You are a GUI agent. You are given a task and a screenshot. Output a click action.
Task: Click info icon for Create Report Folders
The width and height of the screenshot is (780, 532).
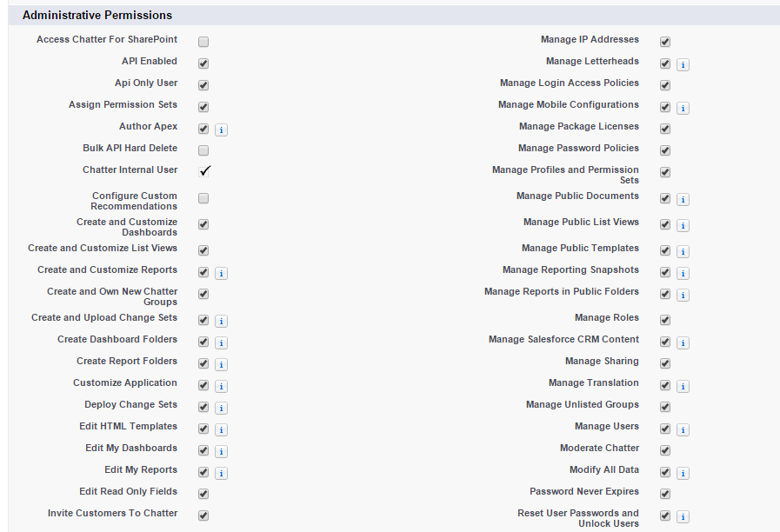[222, 365]
